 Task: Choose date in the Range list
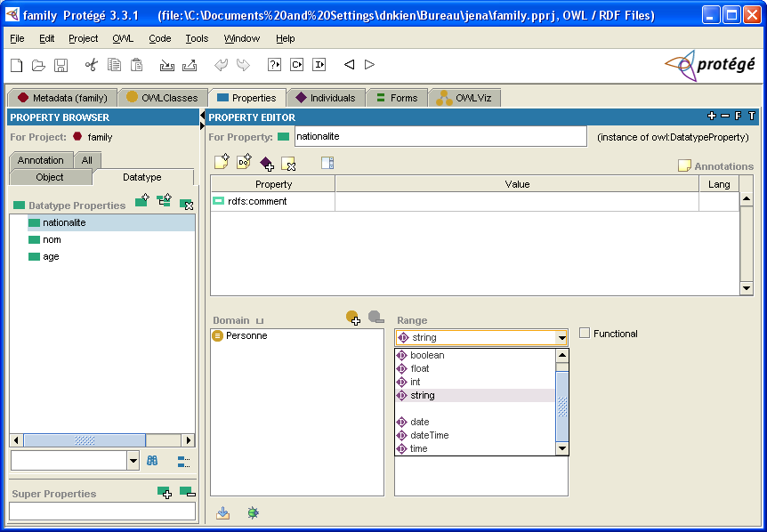[x=475, y=422]
